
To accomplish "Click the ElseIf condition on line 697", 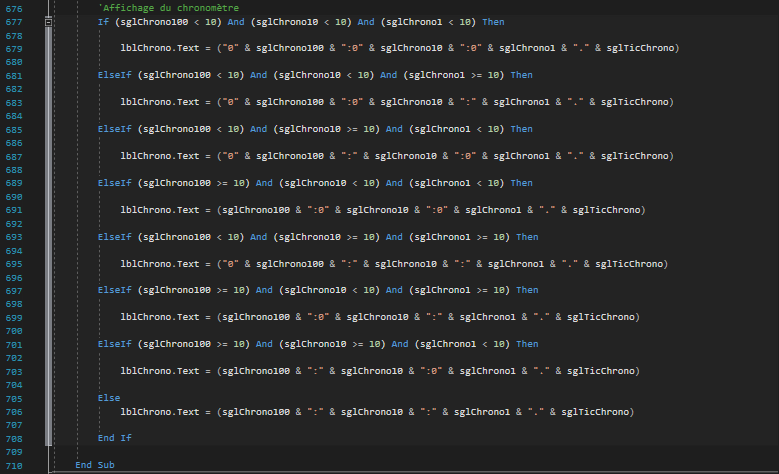I will click(x=318, y=290).
